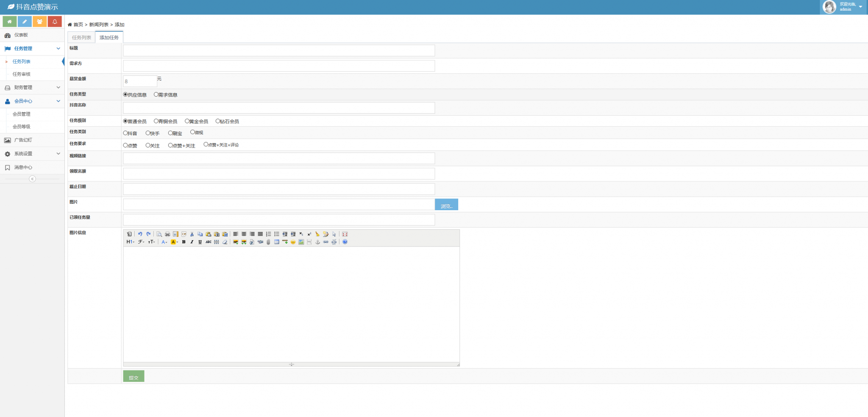Open 任务审核 in the sidebar
868x417 pixels.
click(x=22, y=74)
